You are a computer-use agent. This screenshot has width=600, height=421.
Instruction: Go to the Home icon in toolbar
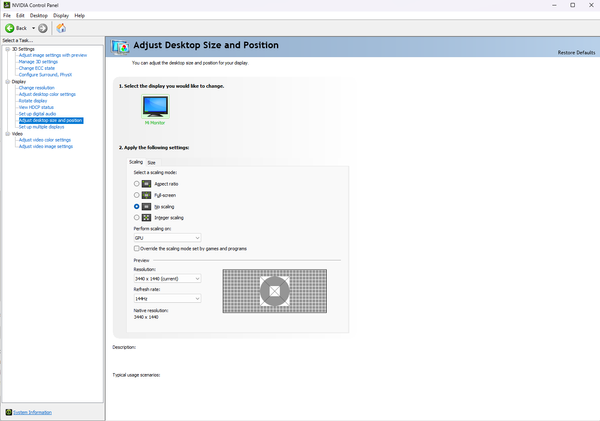[x=61, y=28]
